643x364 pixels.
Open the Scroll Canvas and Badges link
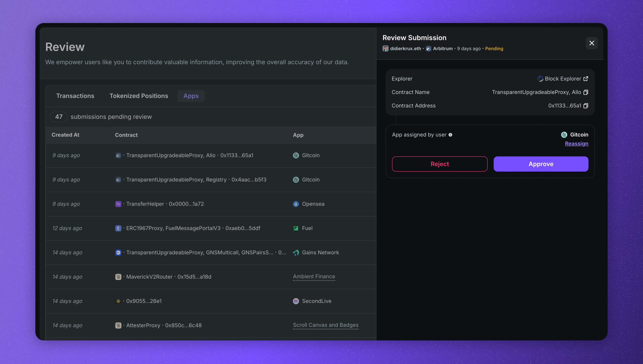325,325
